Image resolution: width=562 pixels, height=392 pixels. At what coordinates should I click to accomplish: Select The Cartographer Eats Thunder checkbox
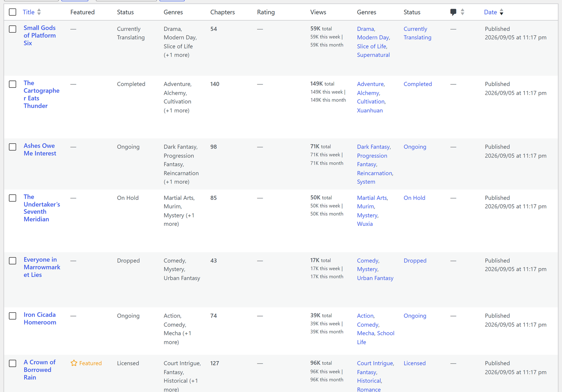[13, 84]
